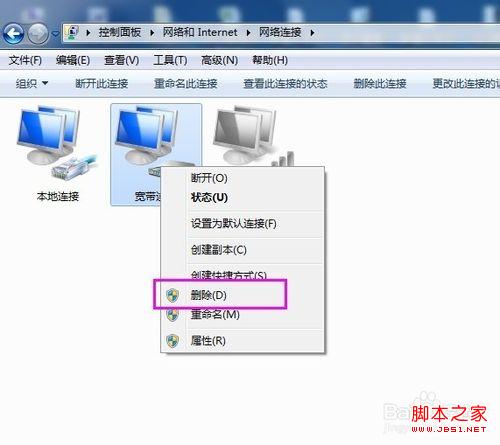Open the 工具(T) menu

tap(170, 60)
